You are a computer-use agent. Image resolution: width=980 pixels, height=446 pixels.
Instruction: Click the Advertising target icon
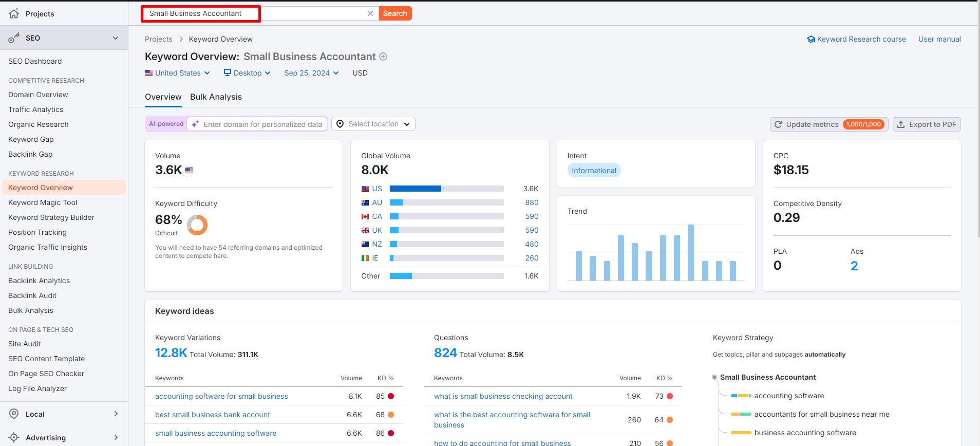click(14, 438)
